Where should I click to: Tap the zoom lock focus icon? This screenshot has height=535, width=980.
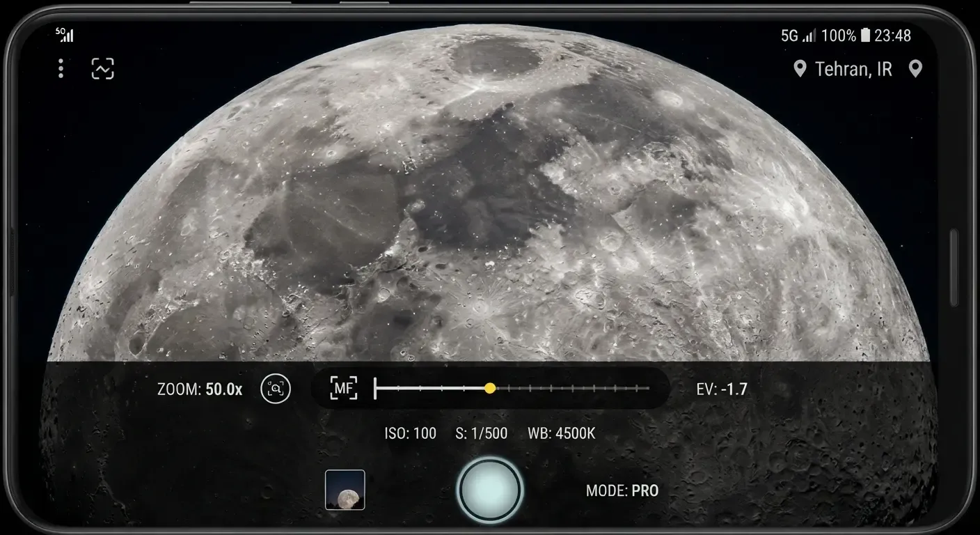point(276,389)
